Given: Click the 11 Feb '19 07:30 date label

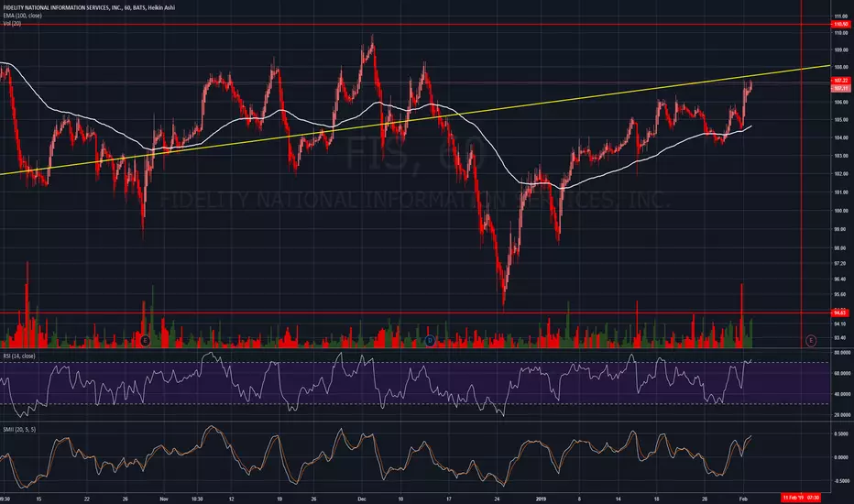Looking at the screenshot, I should pyautogui.click(x=801, y=498).
